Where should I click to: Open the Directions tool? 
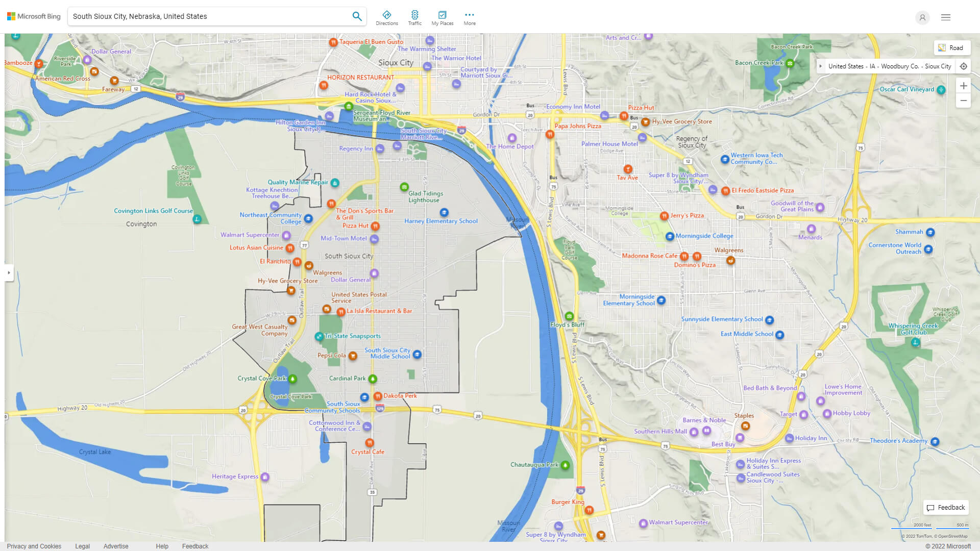(x=387, y=16)
